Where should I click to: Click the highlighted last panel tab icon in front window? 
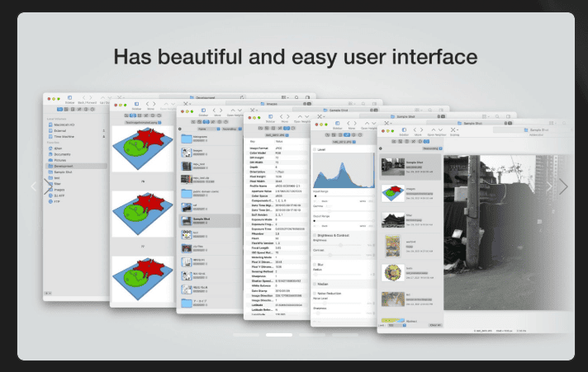pos(426,142)
